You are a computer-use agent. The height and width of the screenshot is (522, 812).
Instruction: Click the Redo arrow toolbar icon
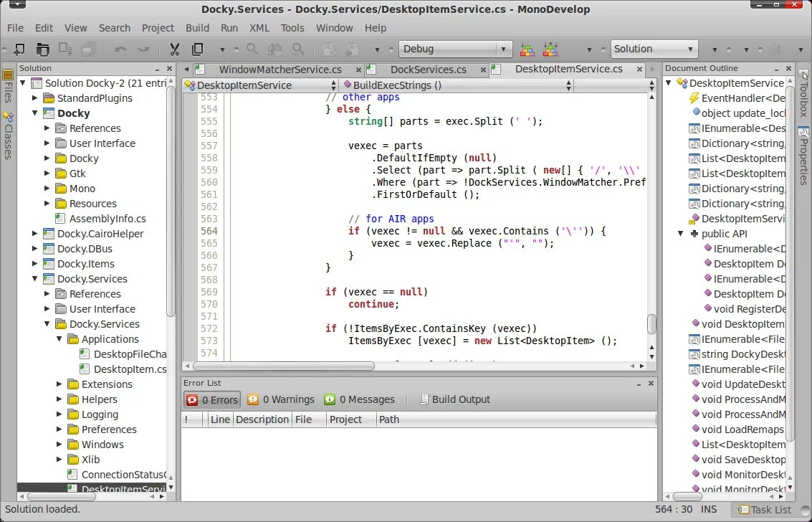143,49
